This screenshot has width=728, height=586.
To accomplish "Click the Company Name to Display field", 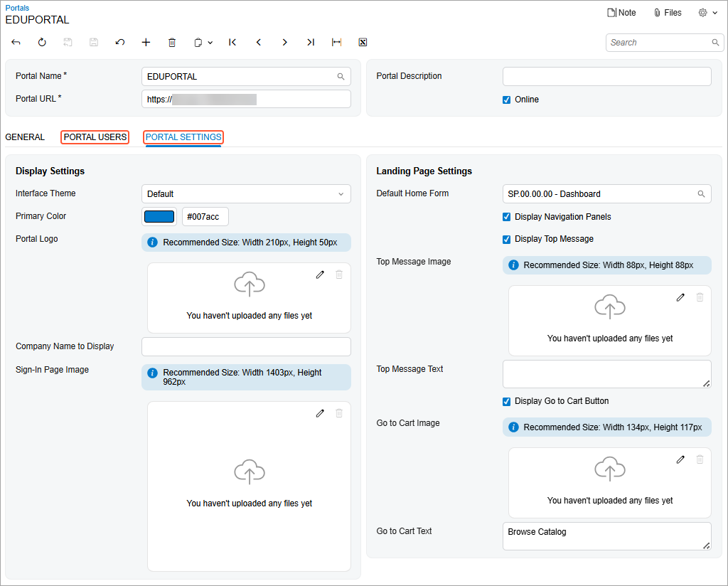I will point(246,346).
